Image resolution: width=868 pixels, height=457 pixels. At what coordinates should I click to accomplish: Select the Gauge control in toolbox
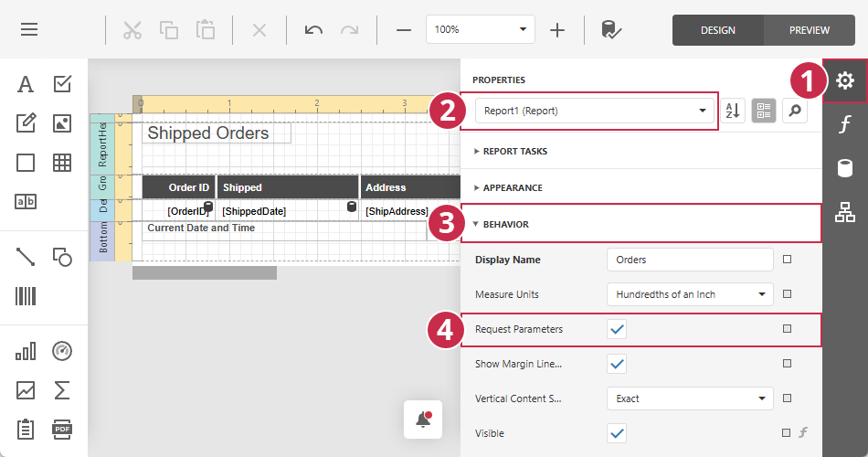click(x=62, y=351)
